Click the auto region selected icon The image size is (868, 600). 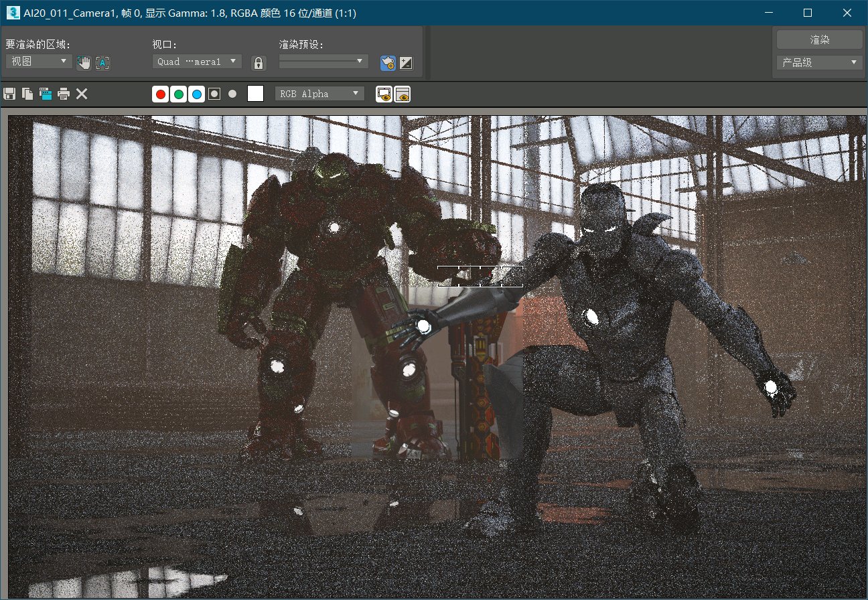[x=102, y=63]
